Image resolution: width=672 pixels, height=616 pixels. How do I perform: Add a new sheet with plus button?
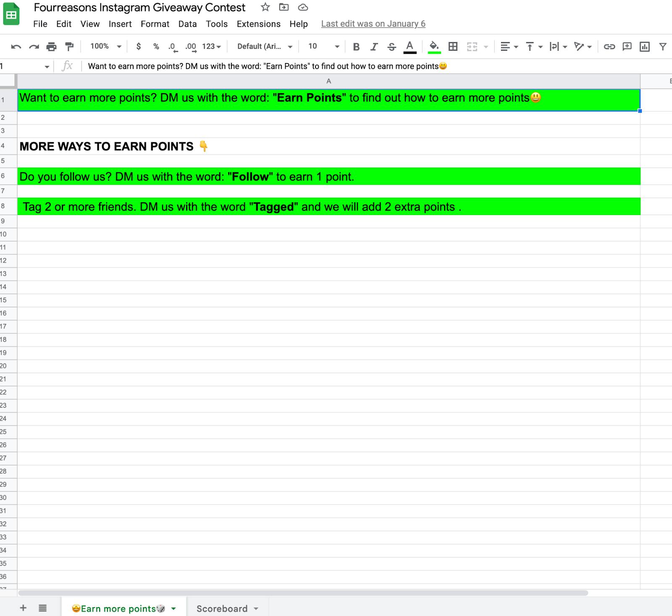tap(23, 608)
